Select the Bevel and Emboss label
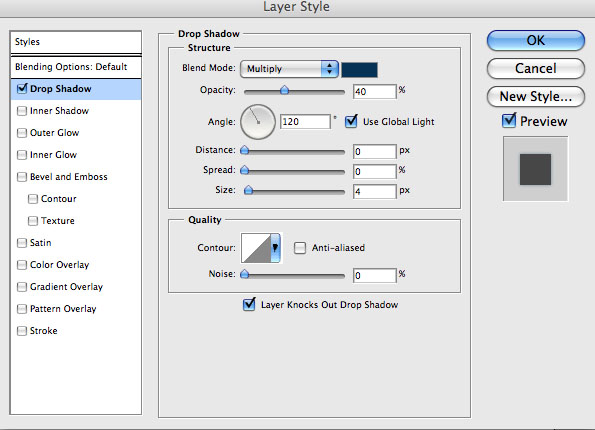Viewport: 595px width, 430px height. (x=69, y=177)
